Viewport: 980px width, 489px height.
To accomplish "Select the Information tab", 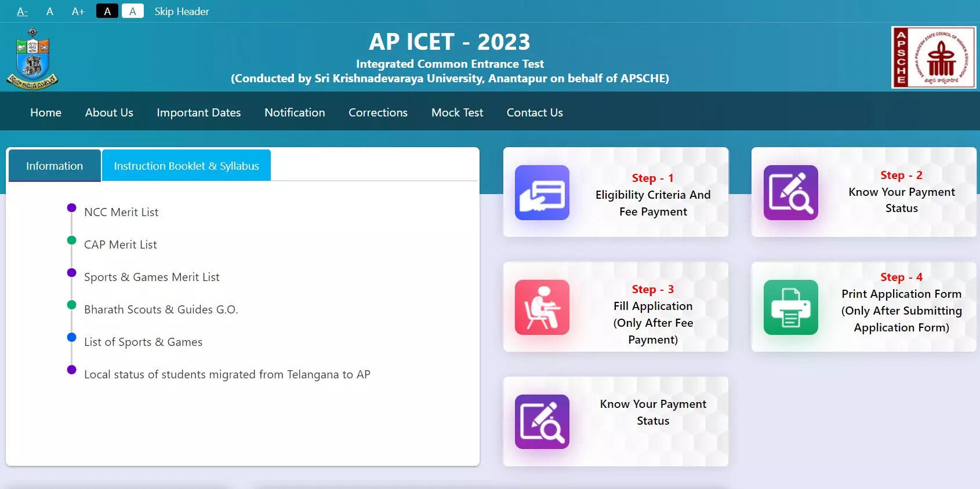I will tap(55, 166).
